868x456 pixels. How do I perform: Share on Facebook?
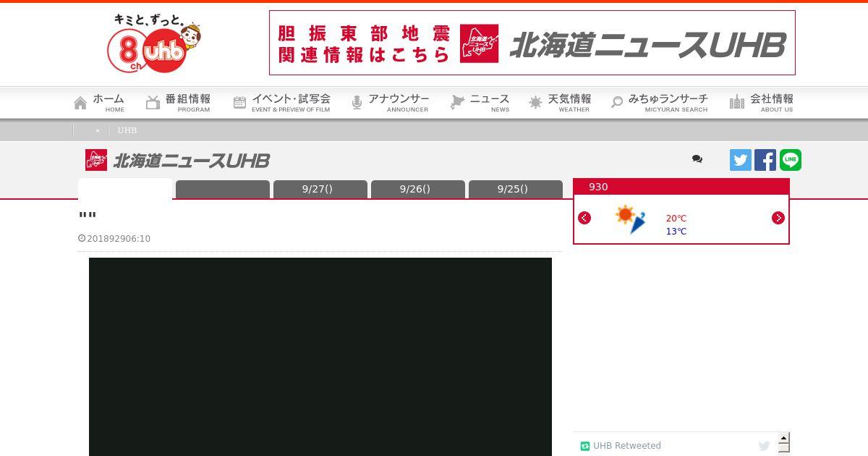(x=765, y=160)
